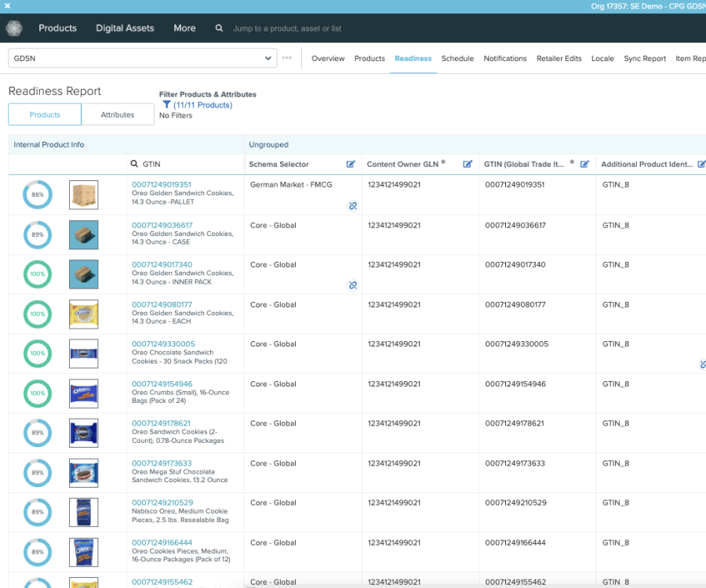
Task: Switch to the Products channel tab
Action: (x=369, y=59)
